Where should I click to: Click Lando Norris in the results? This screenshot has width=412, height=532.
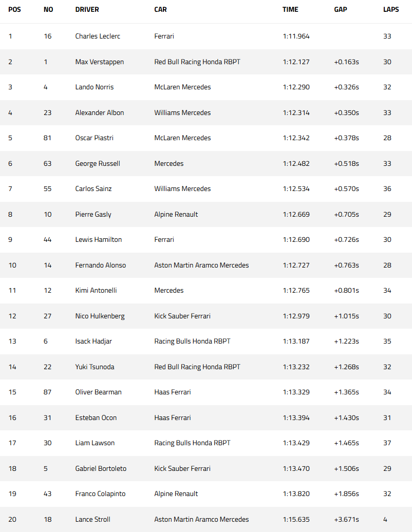[x=95, y=87]
